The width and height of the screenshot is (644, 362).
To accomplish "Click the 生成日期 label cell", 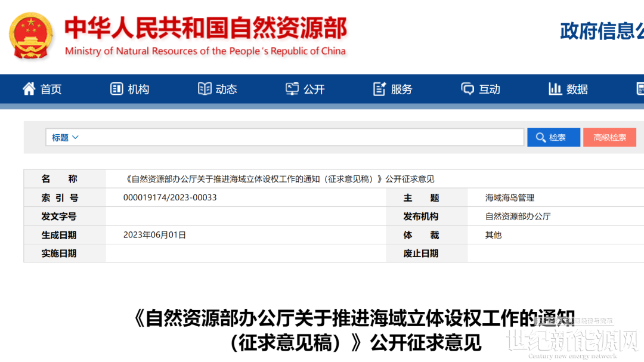I will click(65, 235).
